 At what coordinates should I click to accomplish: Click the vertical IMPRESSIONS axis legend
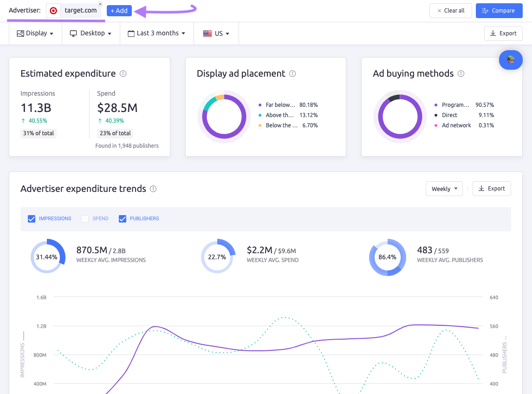pyautogui.click(x=22, y=354)
